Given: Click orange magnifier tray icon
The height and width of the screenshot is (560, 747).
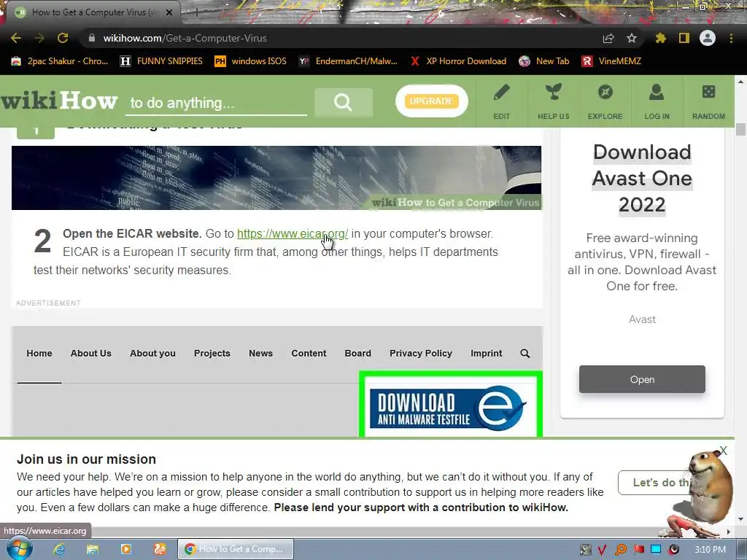Looking at the screenshot, I should (x=620, y=550).
